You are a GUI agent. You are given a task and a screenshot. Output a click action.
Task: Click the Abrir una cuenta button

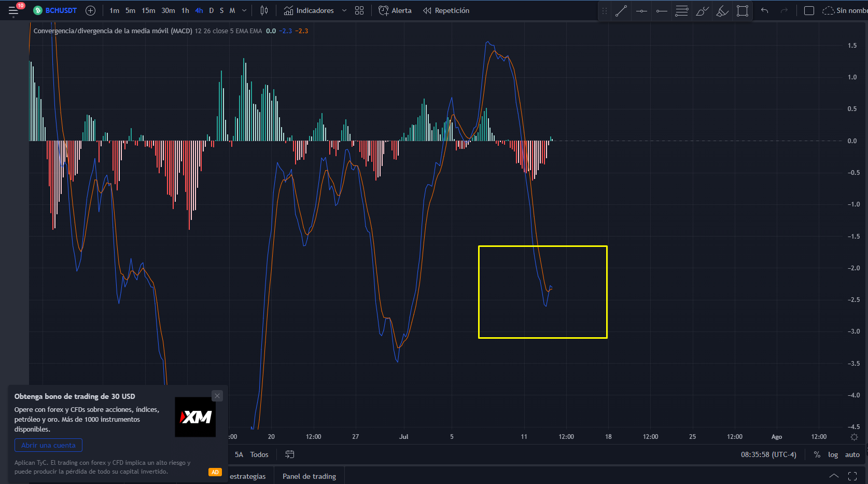click(48, 445)
